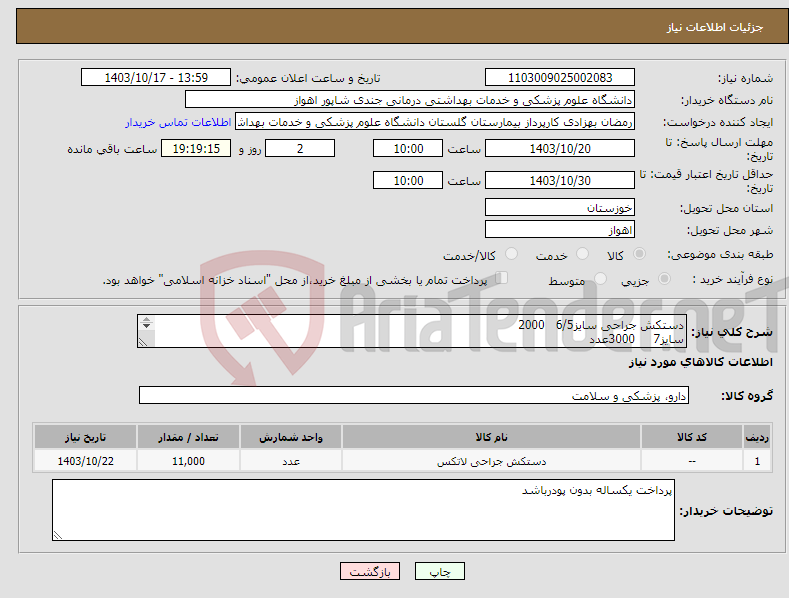Click the price validity time 10:00 field
This screenshot has width=789, height=598.
[x=408, y=180]
